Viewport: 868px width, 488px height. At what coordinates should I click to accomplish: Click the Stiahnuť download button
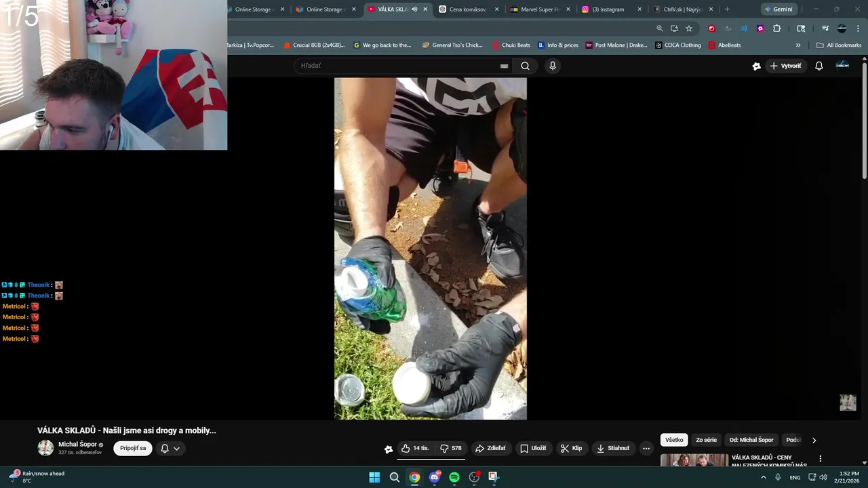pyautogui.click(x=613, y=448)
